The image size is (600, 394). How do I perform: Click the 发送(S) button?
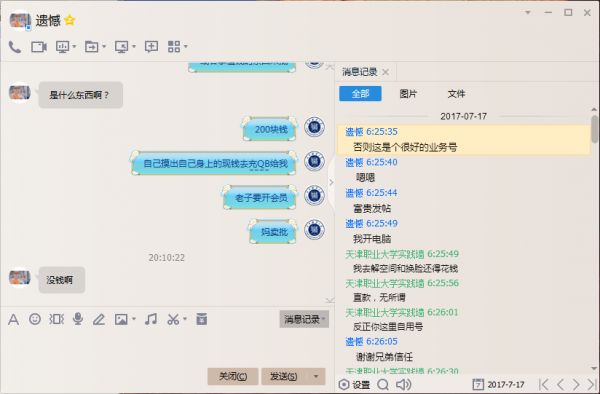coord(284,376)
